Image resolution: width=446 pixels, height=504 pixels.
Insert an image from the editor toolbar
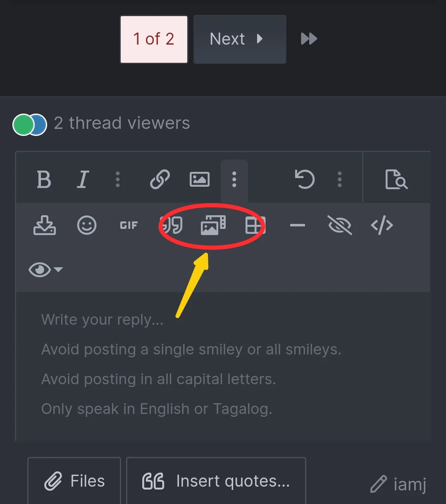[199, 179]
